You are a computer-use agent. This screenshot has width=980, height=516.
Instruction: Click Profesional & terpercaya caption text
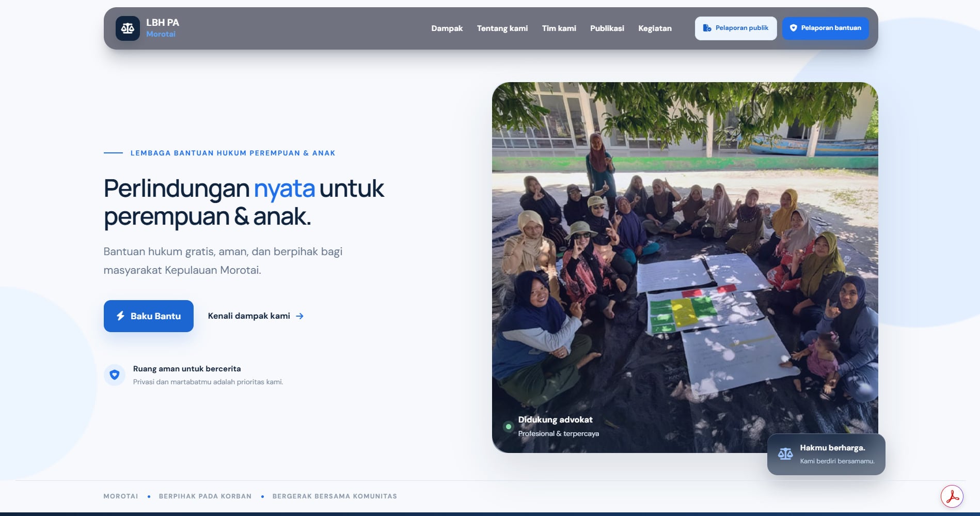point(559,434)
